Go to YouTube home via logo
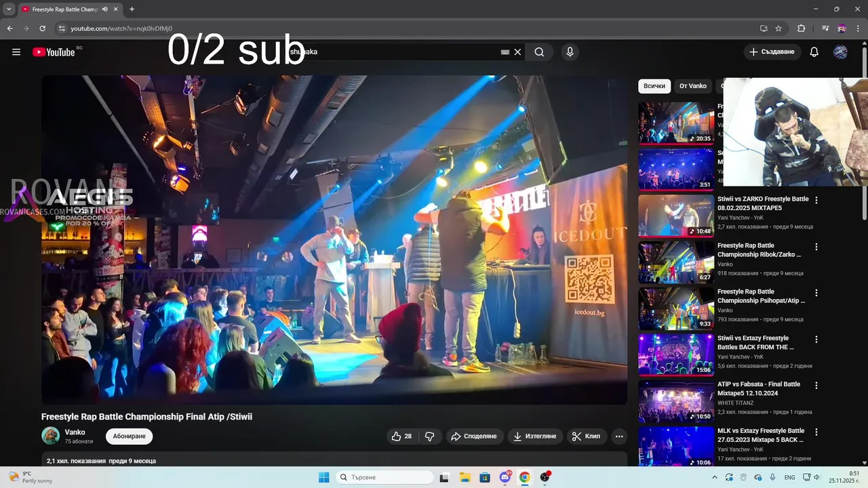Image resolution: width=868 pixels, height=488 pixels. coord(54,52)
